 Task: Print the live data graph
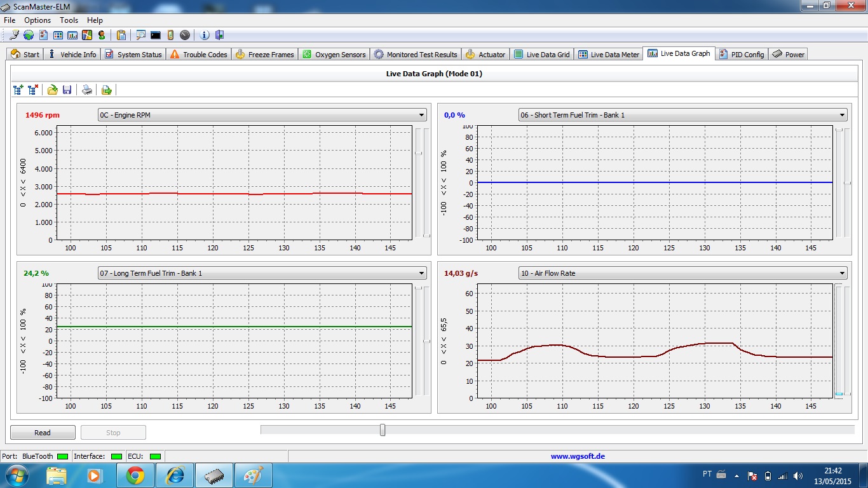click(87, 90)
